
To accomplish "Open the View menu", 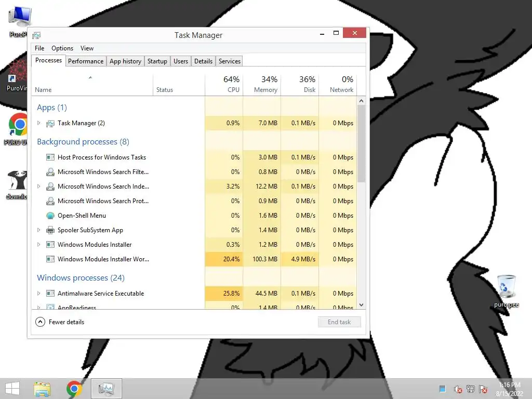I will pyautogui.click(x=87, y=48).
